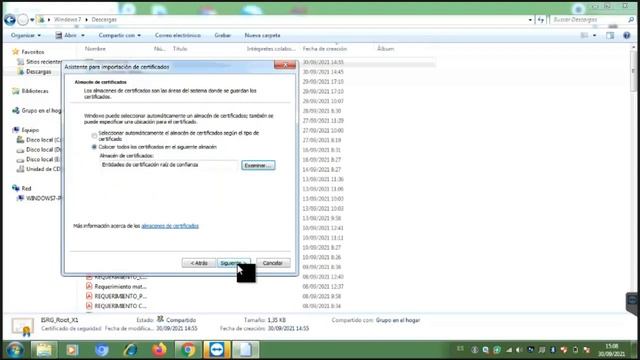Open the recent locations dropdown arrow
The width and height of the screenshot is (640, 360).
[x=32, y=20]
